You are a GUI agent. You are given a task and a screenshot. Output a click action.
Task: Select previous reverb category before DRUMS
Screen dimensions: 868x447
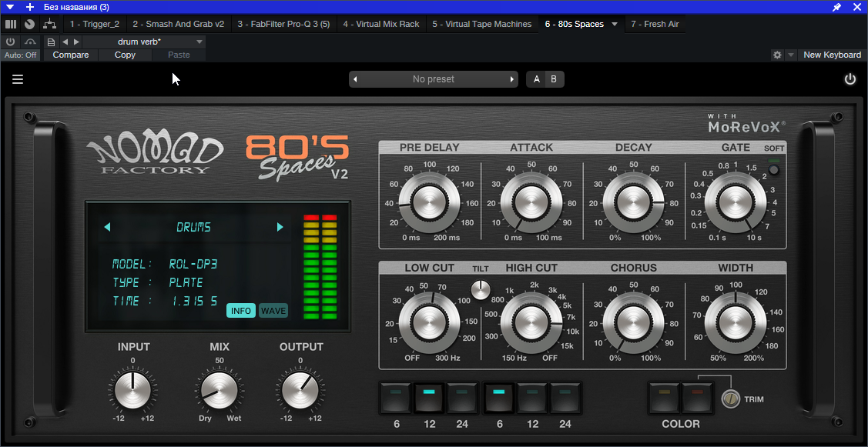107,227
